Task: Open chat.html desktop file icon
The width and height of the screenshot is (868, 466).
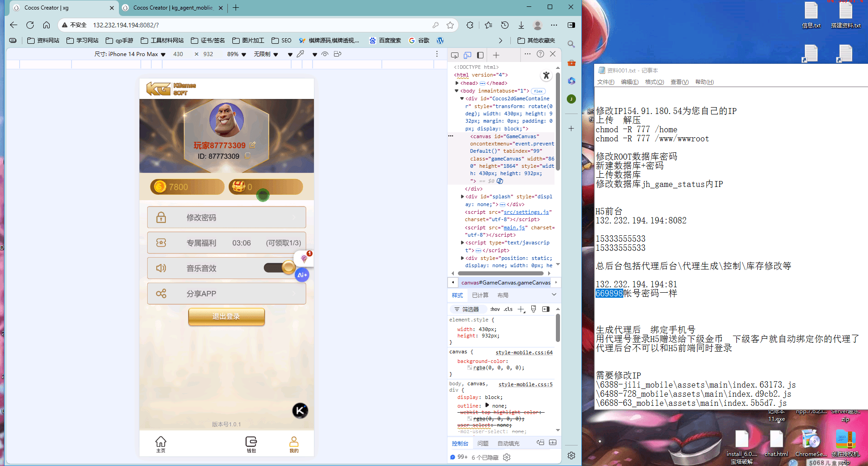Action: [776, 443]
